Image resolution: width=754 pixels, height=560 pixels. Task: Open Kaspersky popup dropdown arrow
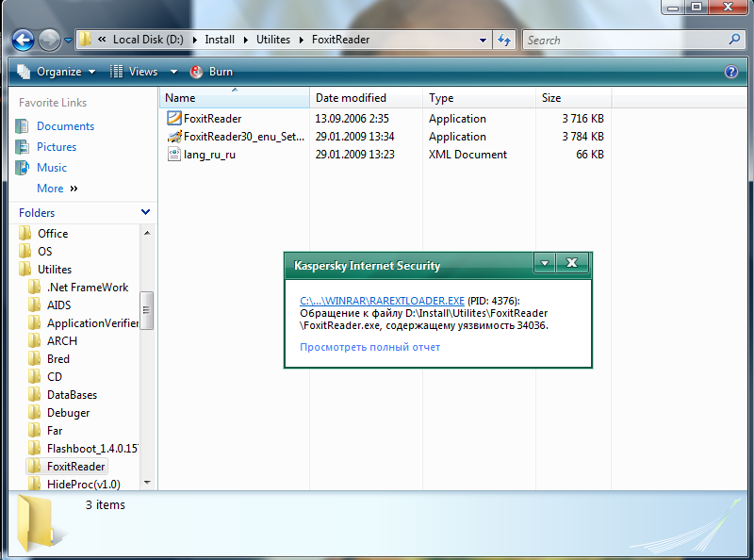coord(545,263)
